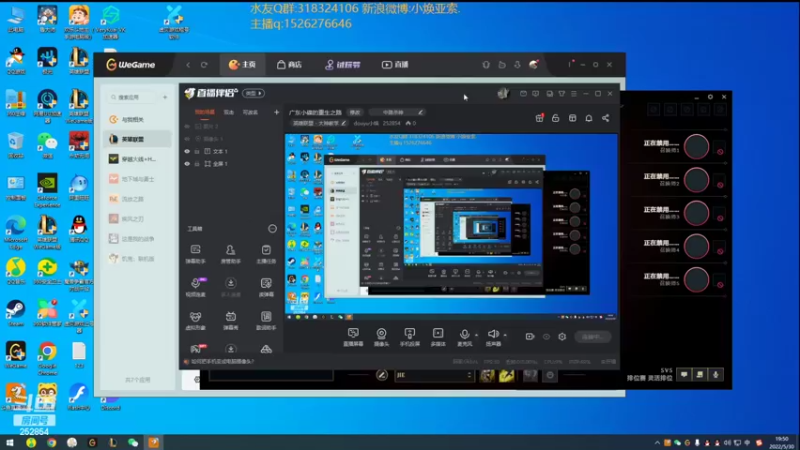Add a 摄像头 camera source
The image size is (800, 450).
[381, 337]
